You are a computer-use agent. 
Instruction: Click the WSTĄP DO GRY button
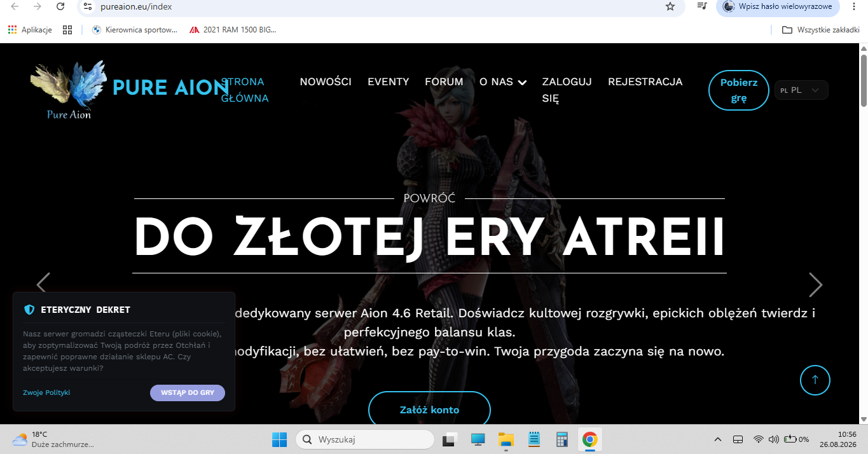[x=188, y=393]
